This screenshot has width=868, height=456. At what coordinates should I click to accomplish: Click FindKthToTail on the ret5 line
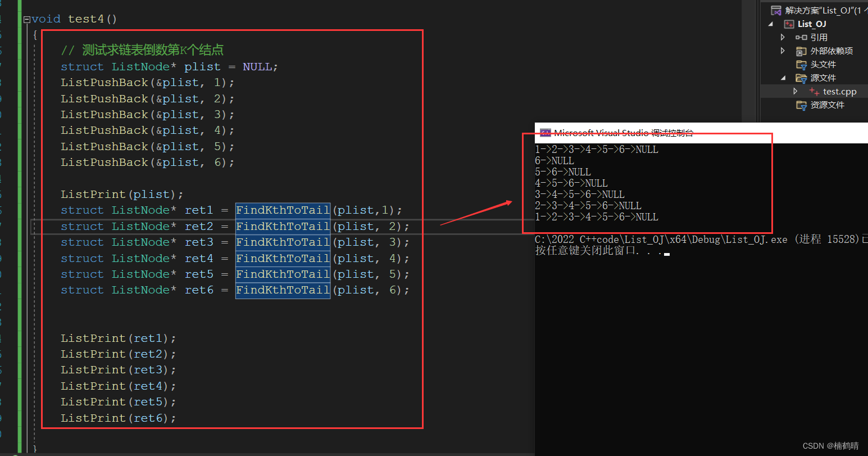(x=283, y=274)
